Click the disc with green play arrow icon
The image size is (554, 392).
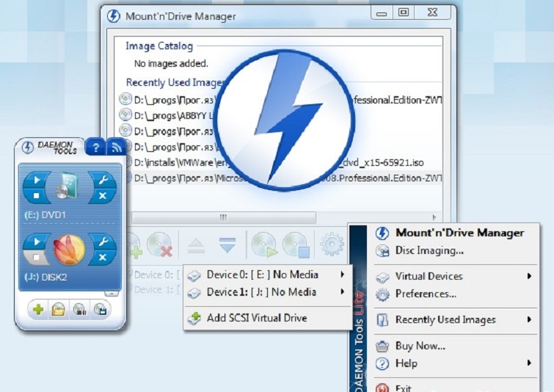pos(263,244)
